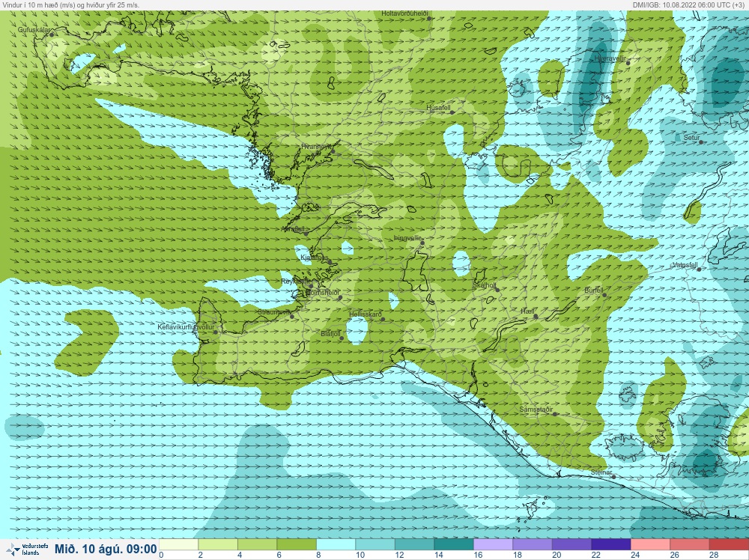Click the Búrfell station label
Viewport: 749px width, 560px height.
coord(594,290)
